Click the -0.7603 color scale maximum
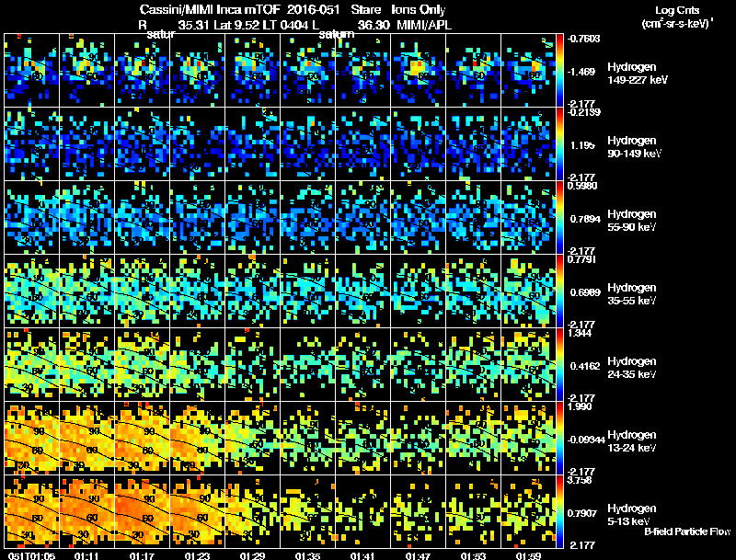736x560 pixels. point(583,39)
